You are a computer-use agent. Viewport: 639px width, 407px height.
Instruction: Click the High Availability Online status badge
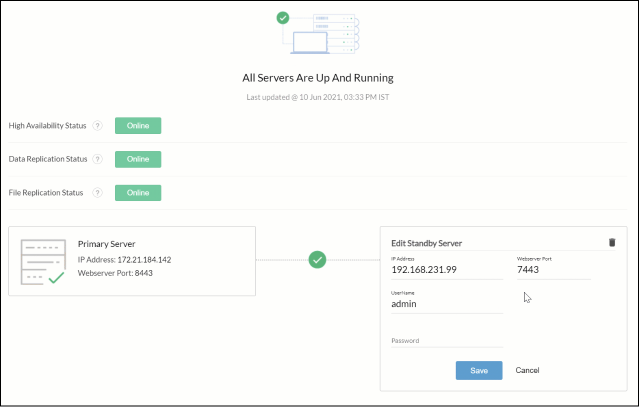[138, 126]
